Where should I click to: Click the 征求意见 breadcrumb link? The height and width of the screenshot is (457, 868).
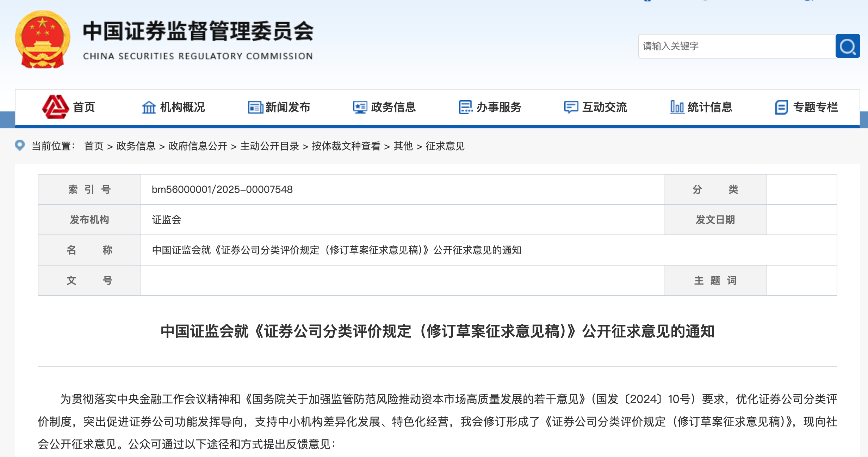(x=445, y=146)
